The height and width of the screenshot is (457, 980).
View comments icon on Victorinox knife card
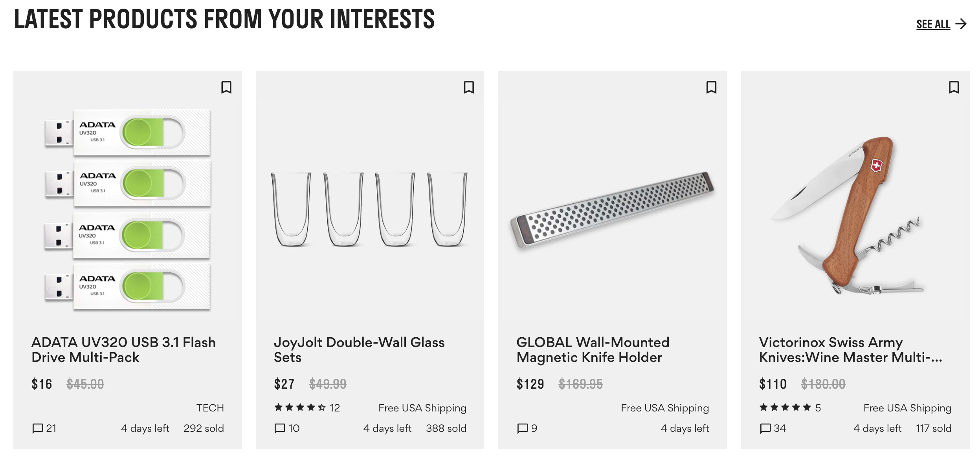pos(765,428)
